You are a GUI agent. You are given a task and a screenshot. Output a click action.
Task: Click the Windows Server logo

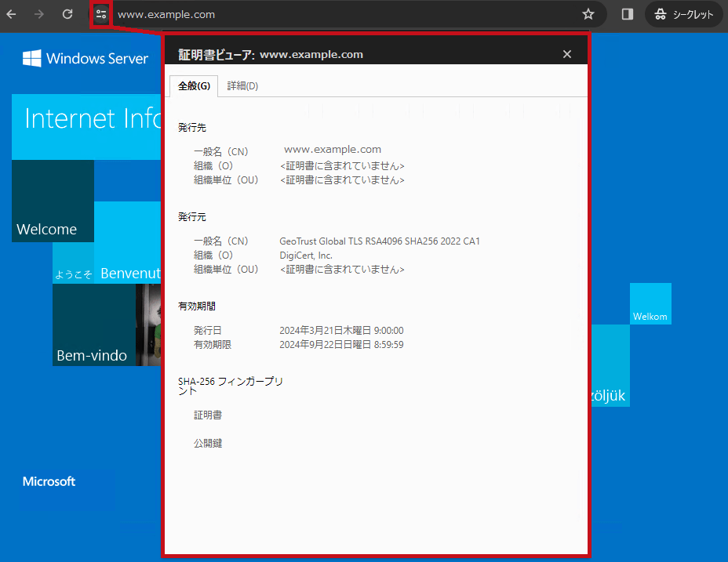86,59
